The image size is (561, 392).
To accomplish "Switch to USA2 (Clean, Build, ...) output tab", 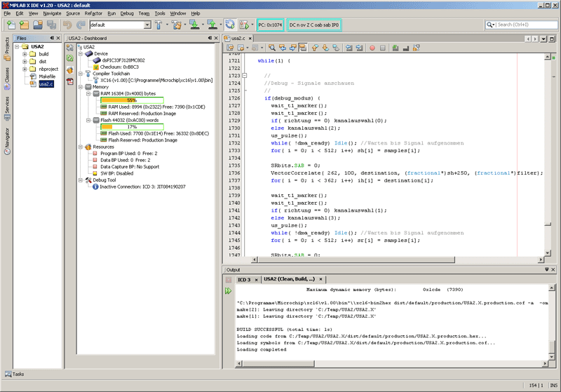I will tap(290, 279).
